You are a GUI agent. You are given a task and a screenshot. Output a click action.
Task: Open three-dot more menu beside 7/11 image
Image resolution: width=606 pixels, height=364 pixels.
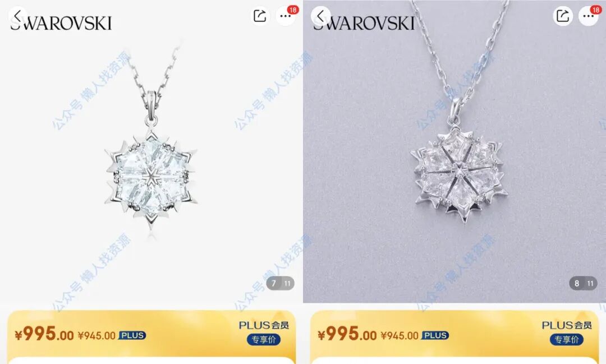(x=285, y=16)
